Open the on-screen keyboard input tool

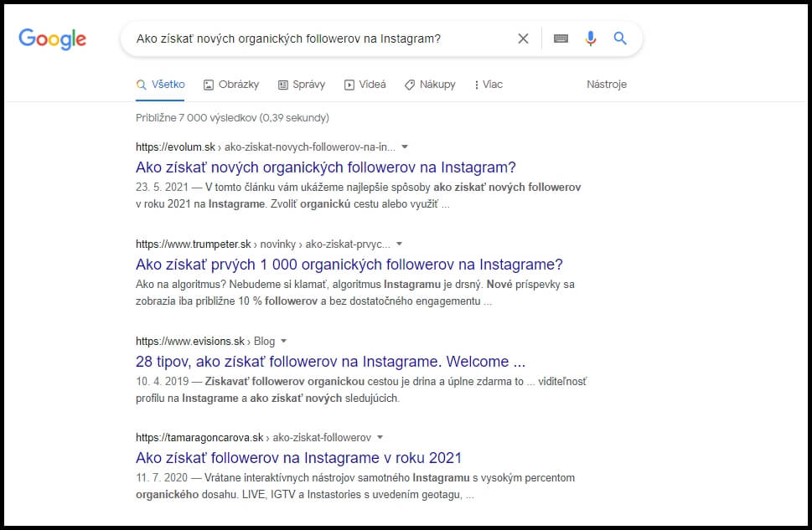561,39
